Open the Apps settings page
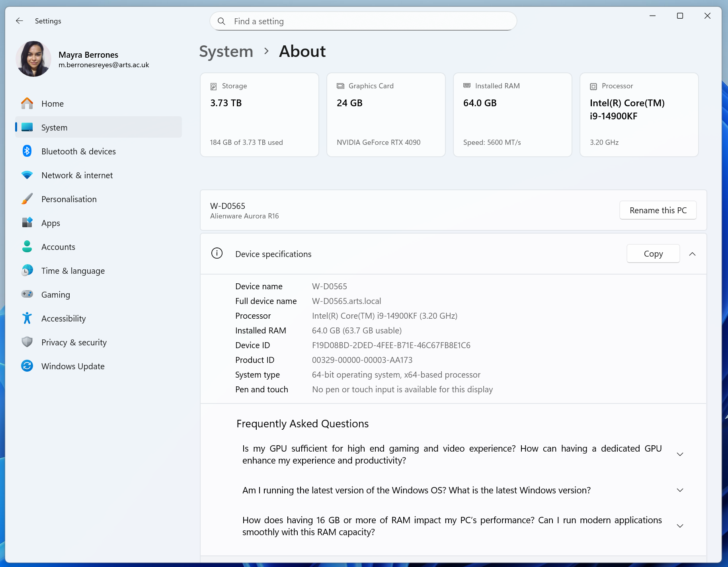 51,223
